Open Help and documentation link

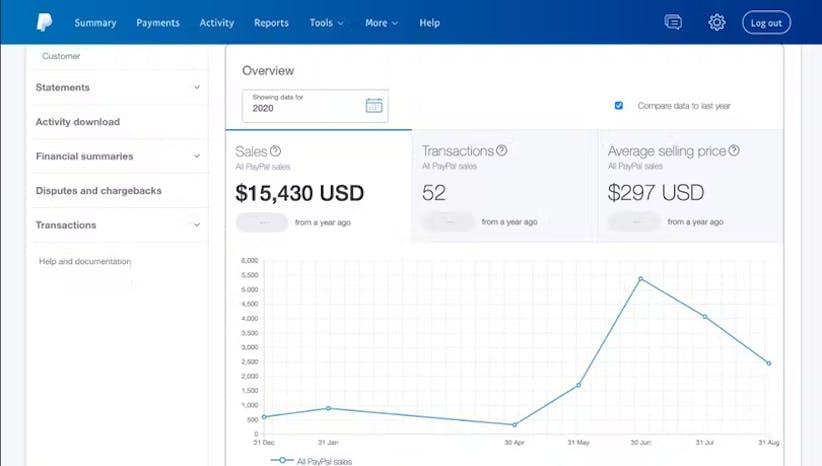click(x=85, y=262)
